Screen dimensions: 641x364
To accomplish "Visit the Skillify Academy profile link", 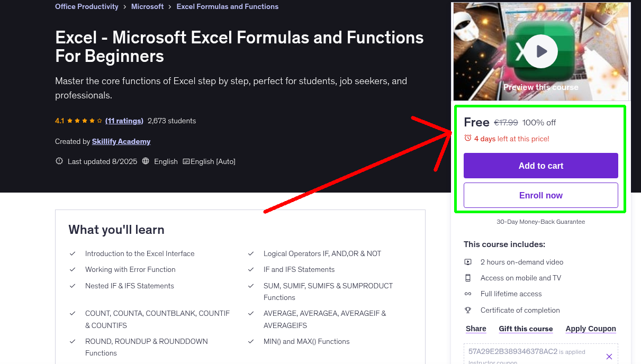I will 121,141.
